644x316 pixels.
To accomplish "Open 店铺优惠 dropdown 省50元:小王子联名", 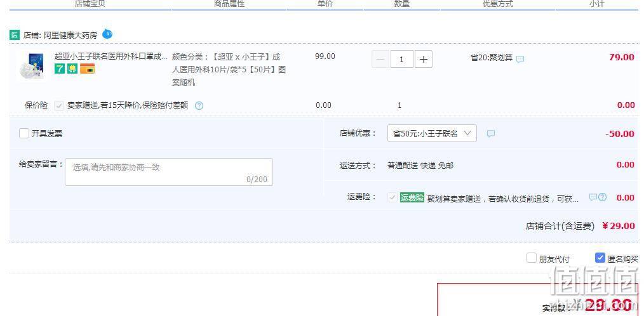I will click(432, 133).
